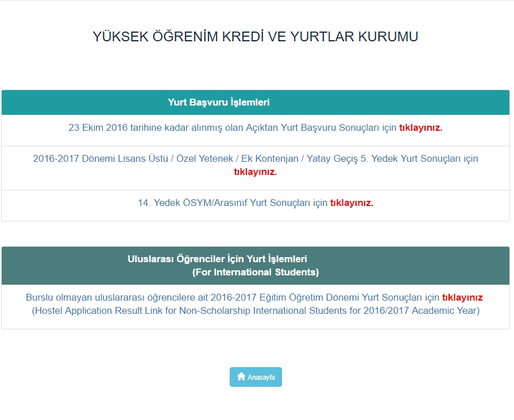The width and height of the screenshot is (514, 420).
Task: Click Anasayfa to return to homepage
Action: 256,377
